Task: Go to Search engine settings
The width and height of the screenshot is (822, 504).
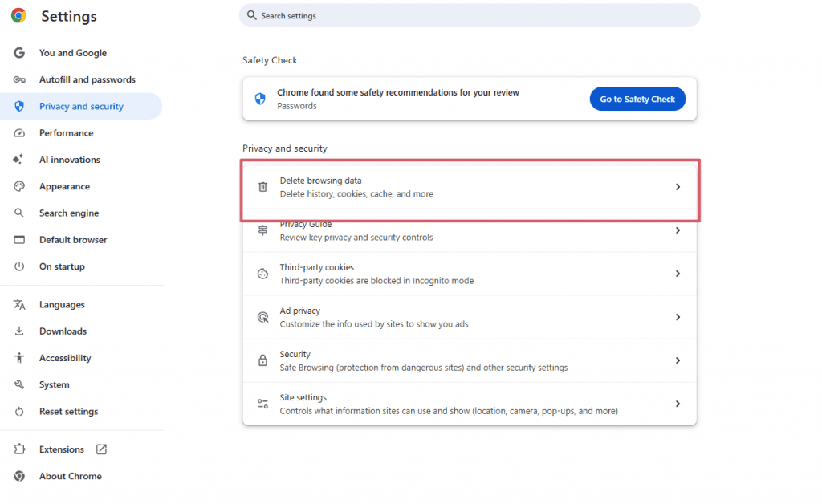Action: [x=69, y=213]
